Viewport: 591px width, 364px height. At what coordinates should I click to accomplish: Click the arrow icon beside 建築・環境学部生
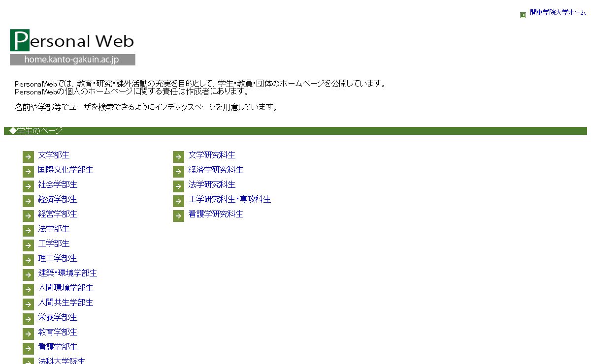28,275
